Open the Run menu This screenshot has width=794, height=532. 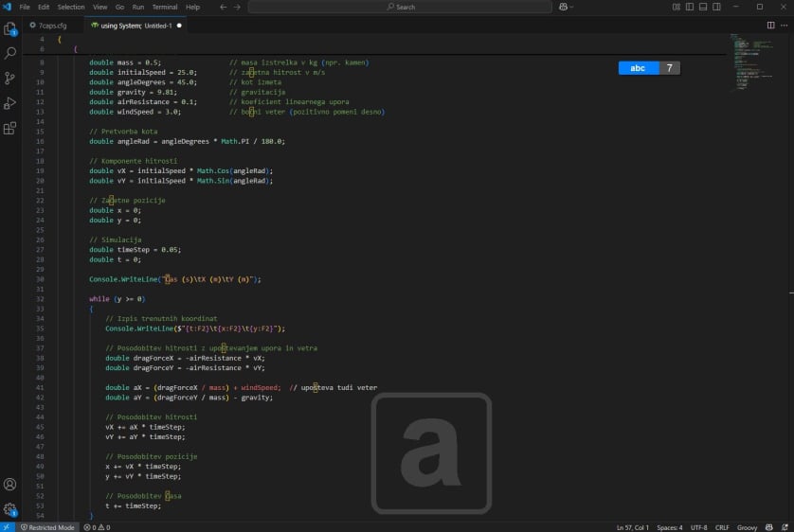pyautogui.click(x=137, y=7)
